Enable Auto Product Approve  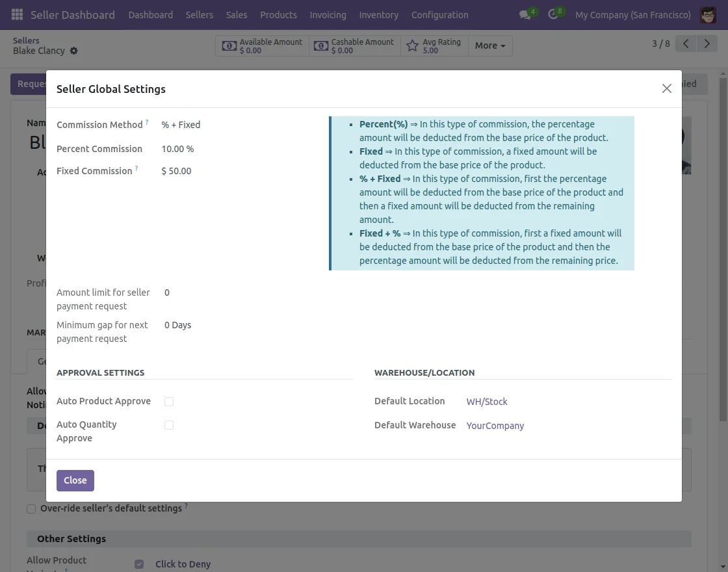(169, 402)
